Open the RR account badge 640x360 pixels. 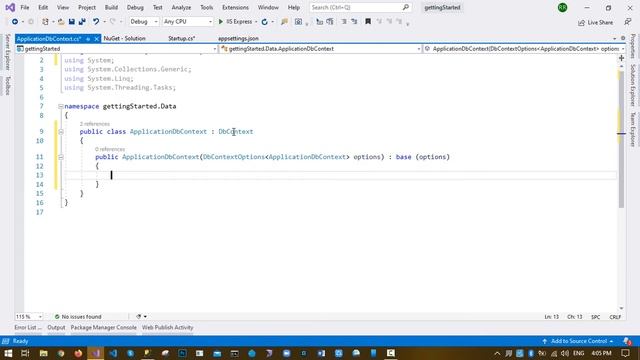click(562, 7)
